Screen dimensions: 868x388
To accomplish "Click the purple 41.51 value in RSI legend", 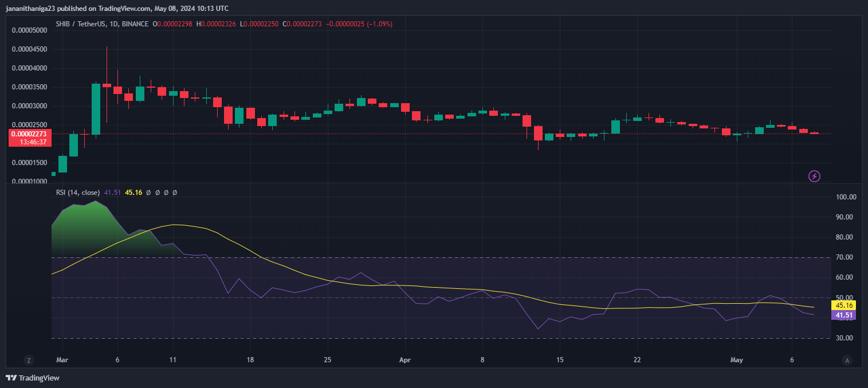I will [x=112, y=193].
